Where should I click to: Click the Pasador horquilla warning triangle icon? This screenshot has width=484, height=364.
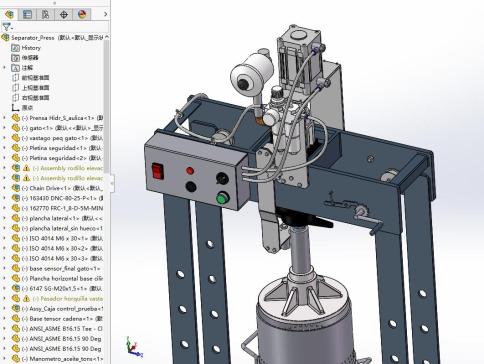coord(26,299)
